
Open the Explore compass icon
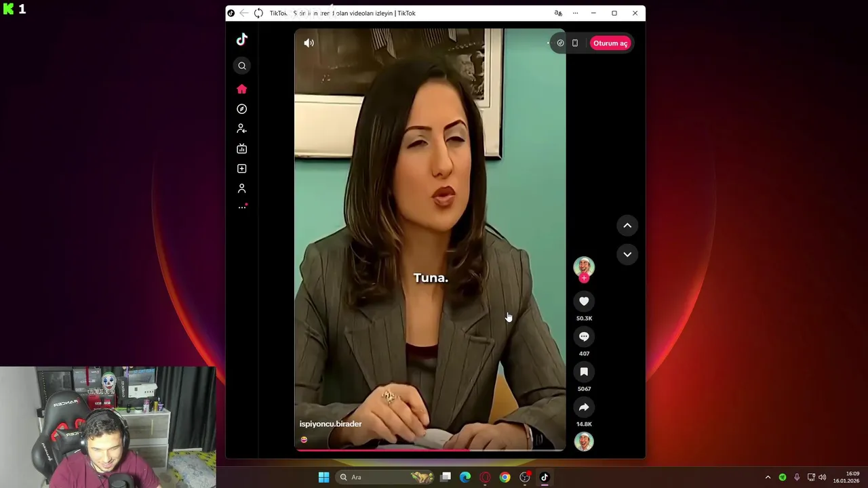point(242,109)
